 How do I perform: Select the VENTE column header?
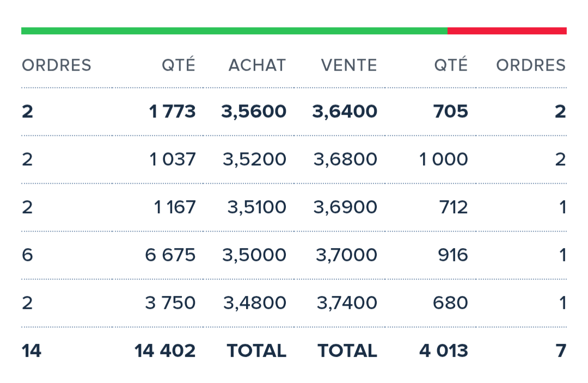pos(349,65)
